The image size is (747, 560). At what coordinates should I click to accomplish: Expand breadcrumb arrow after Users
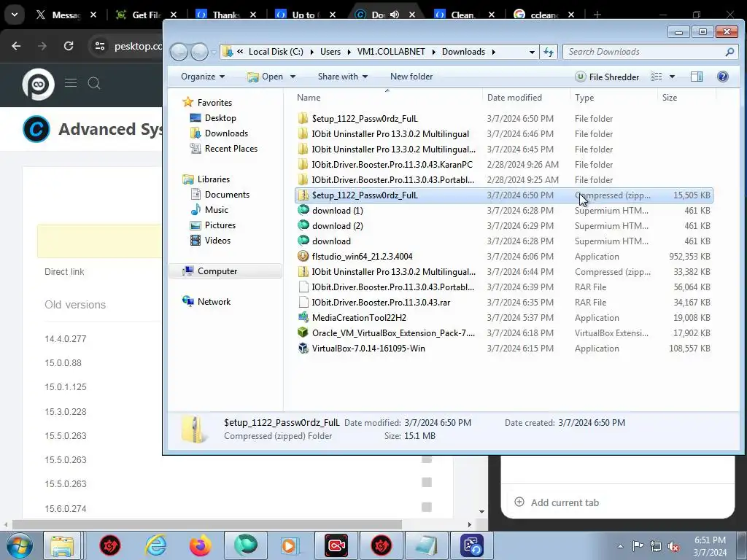pos(349,52)
